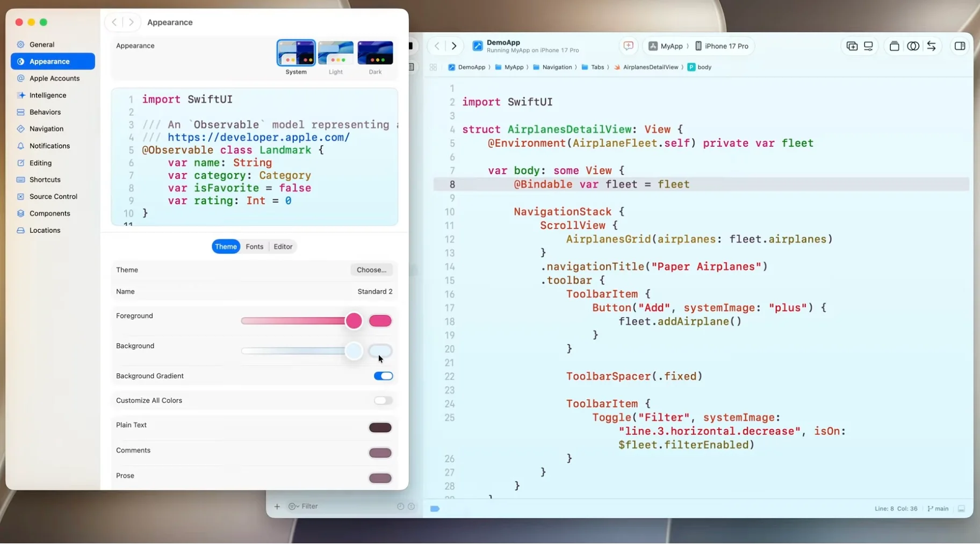
Task: Click DemoApp in the jump bar breadcrumb
Action: click(466, 67)
